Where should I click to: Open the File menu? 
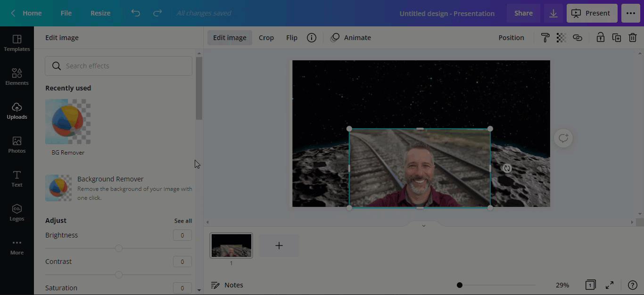[x=66, y=13]
